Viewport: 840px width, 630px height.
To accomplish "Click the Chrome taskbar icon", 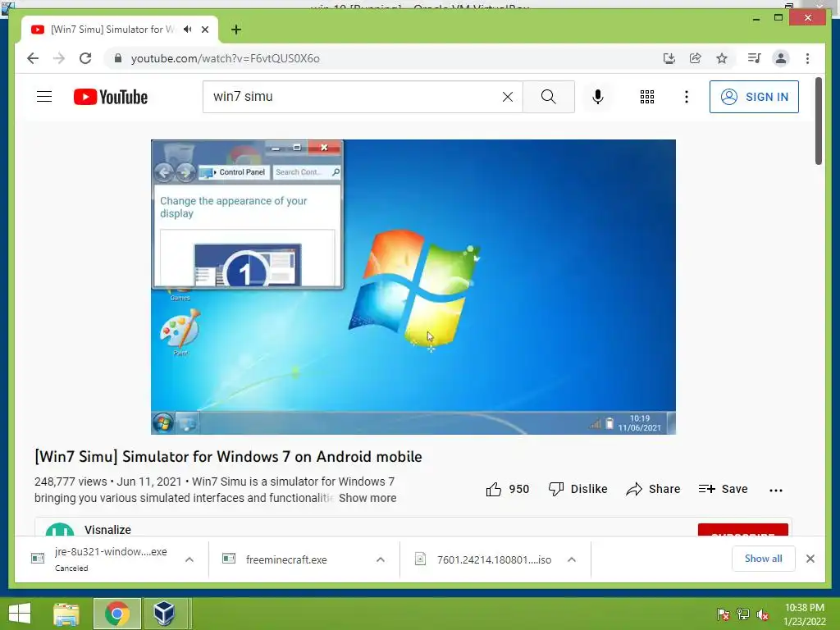I will [117, 614].
